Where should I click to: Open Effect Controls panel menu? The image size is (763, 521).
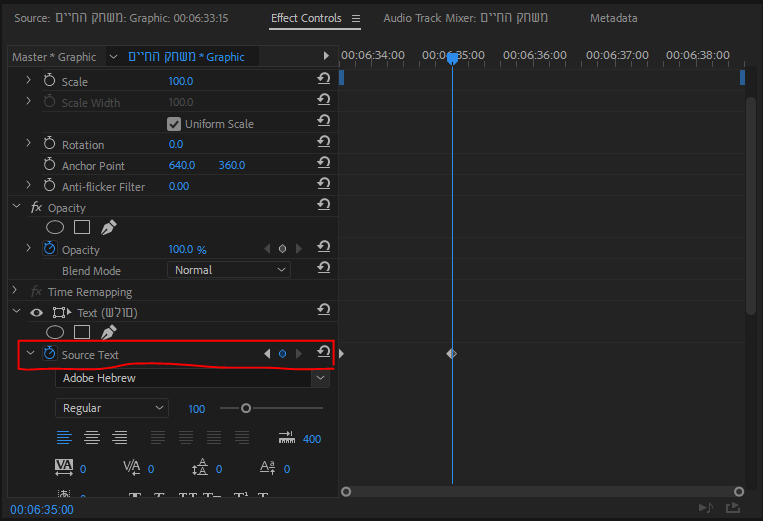click(356, 18)
